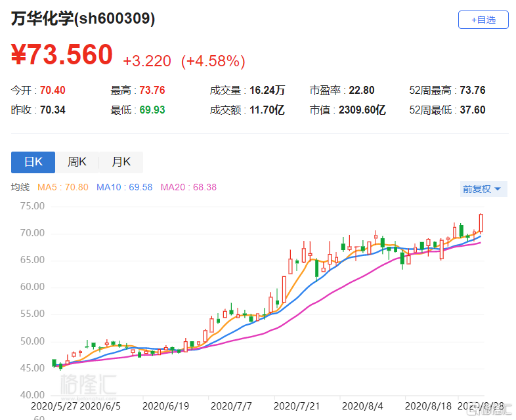Click the 2020/8/4 date axis label
The image size is (516, 420).
pos(362,406)
